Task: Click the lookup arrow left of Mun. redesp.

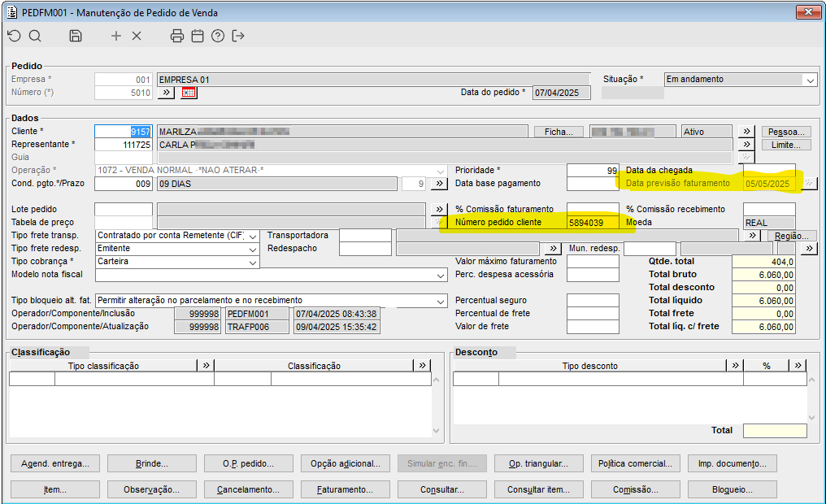Action: 553,248
